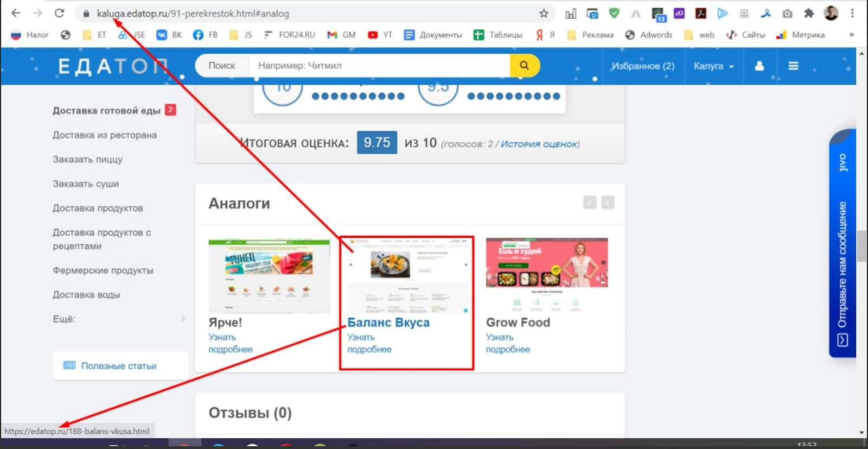Open the Баланс Вкуса thumbnail image
The height and width of the screenshot is (449, 868).
408,276
